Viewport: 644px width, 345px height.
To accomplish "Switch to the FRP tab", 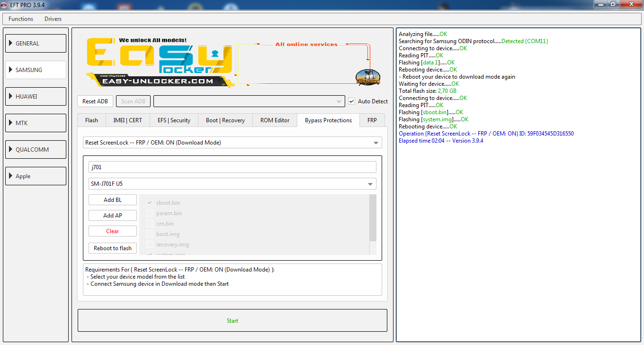I will [x=372, y=120].
